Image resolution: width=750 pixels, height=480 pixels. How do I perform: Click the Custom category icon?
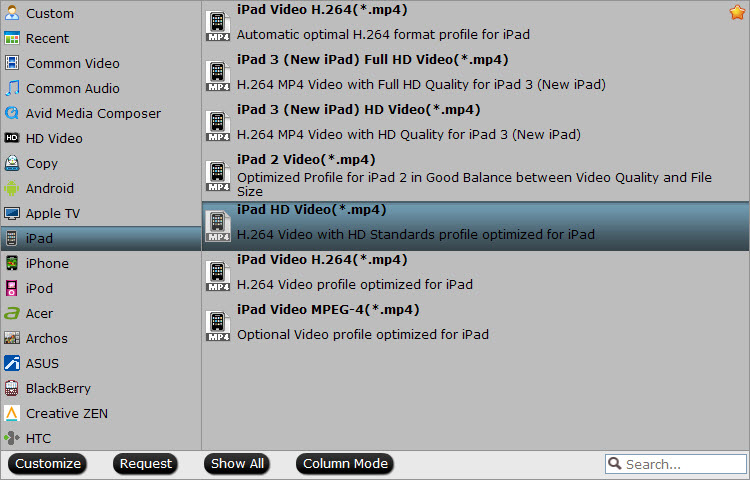[x=12, y=13]
